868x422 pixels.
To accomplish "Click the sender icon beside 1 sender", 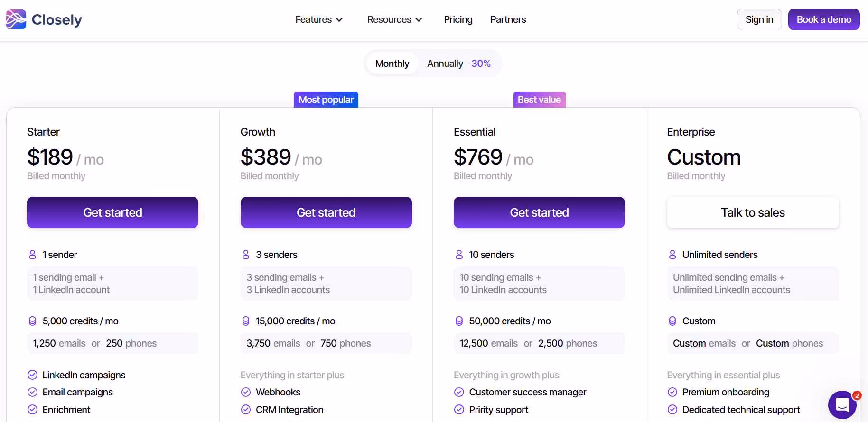I will point(32,255).
